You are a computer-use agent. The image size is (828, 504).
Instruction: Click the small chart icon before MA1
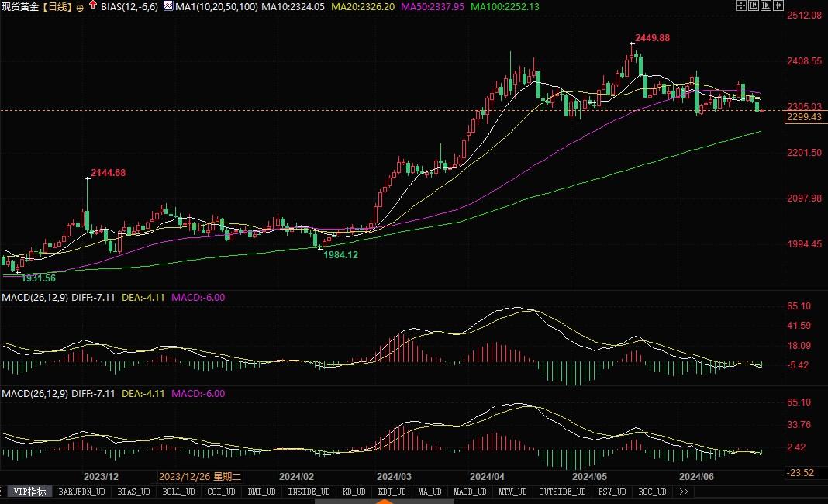(x=168, y=6)
